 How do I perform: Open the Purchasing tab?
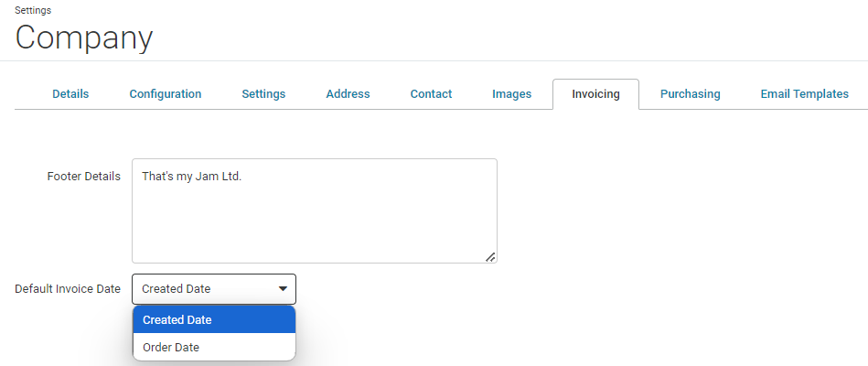[x=691, y=94]
